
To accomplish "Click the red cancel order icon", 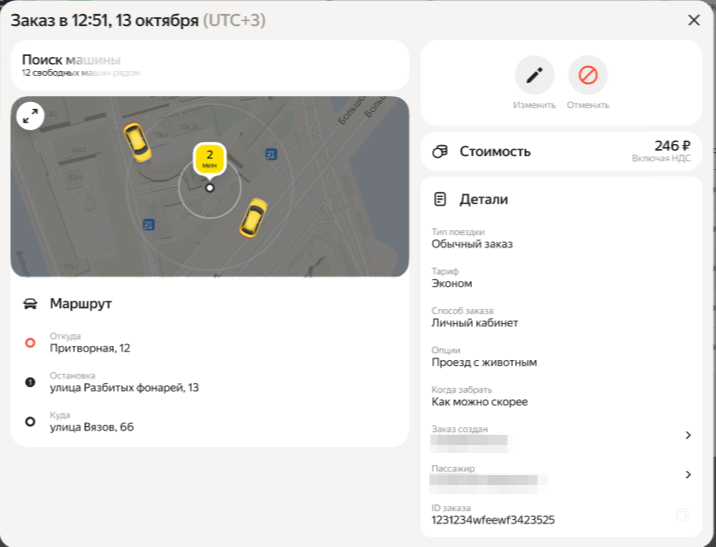I will (588, 75).
